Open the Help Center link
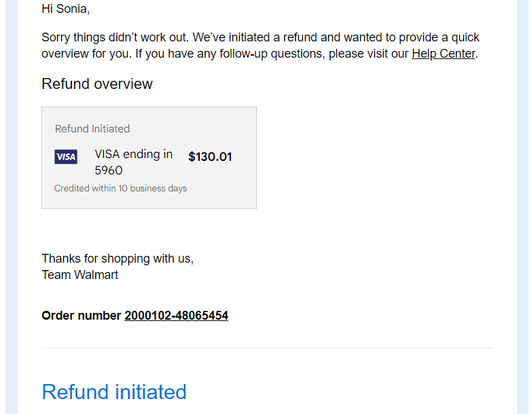Screen dimensions: 532x414 pos(443,54)
